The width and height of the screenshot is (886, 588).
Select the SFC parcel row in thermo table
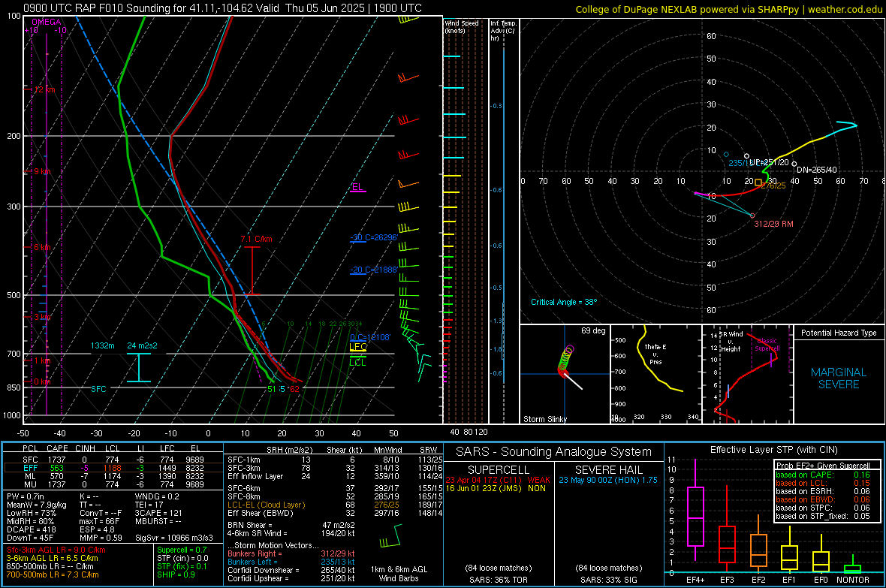(113, 460)
